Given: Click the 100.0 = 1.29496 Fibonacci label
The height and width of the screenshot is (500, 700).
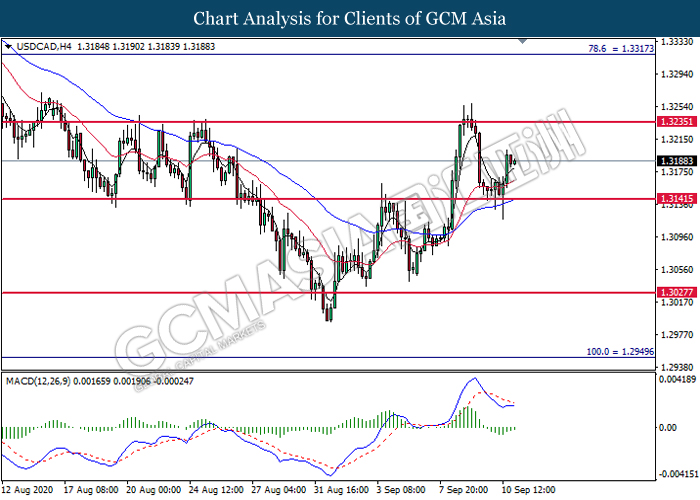Looking at the screenshot, I should 620,352.
